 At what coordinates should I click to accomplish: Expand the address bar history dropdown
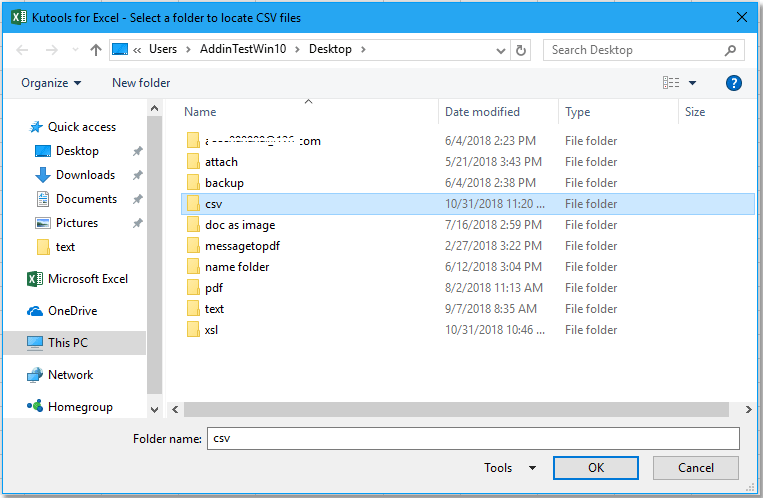(498, 50)
